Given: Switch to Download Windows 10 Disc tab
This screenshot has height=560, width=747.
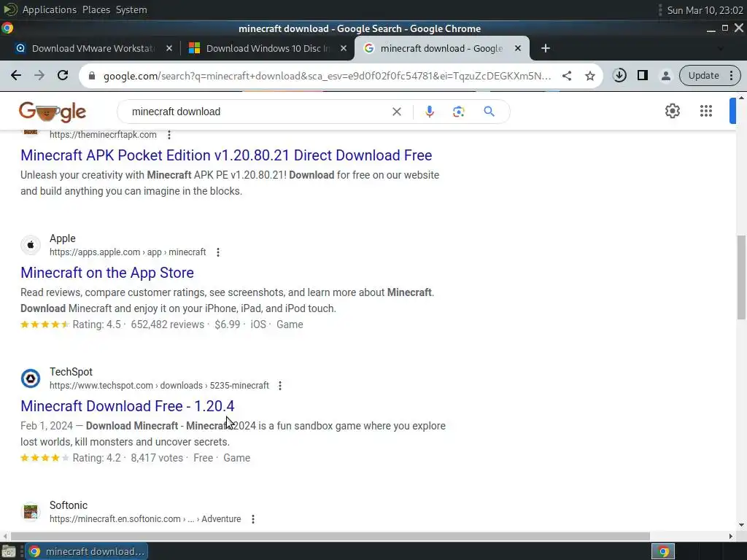Looking at the screenshot, I should [267, 48].
